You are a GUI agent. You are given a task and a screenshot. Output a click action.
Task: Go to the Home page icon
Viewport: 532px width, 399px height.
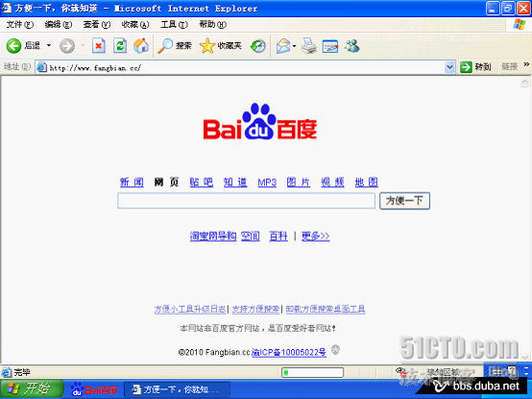(x=141, y=46)
